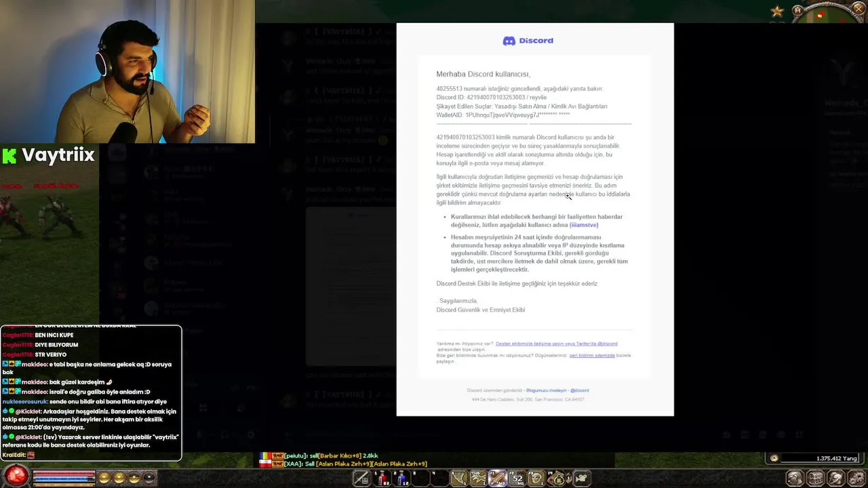This screenshot has width=868, height=488.
Task: Click the 'Merhaba Discord kullanıcısı,' greeting
Action: (484, 74)
